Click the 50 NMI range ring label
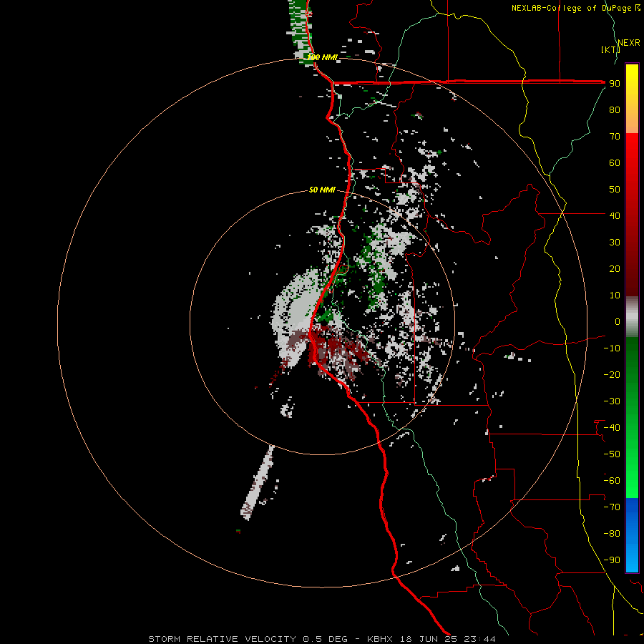This screenshot has width=644, height=644. (322, 190)
